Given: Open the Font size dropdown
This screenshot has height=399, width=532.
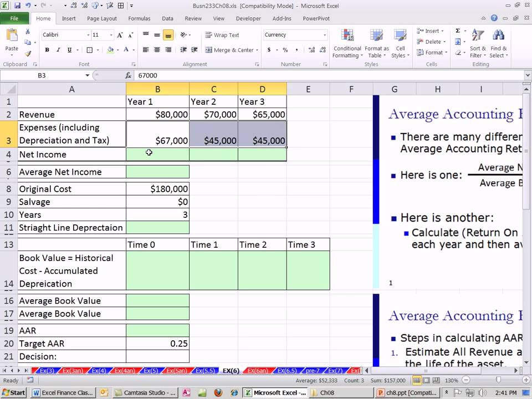Looking at the screenshot, I should tap(111, 35).
